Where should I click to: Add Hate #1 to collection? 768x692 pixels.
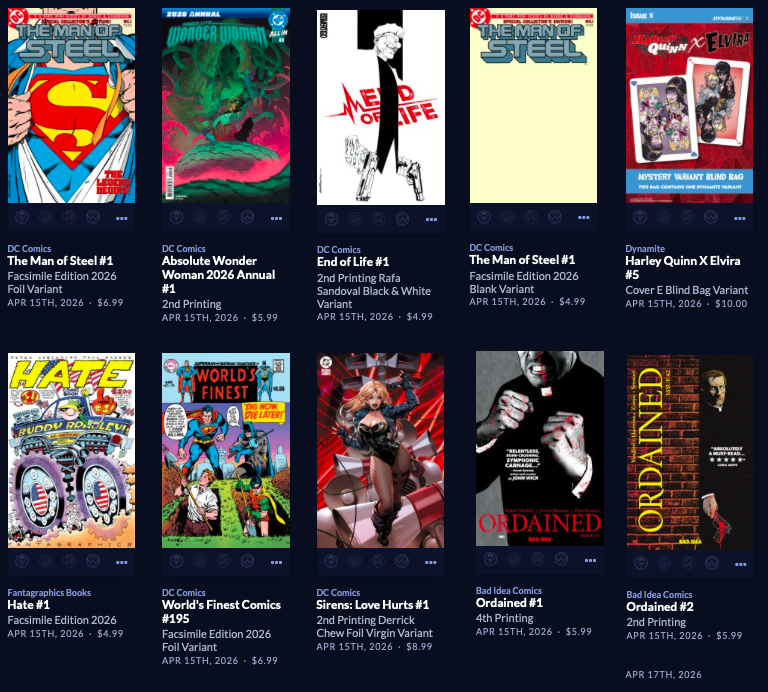[x=46, y=561]
